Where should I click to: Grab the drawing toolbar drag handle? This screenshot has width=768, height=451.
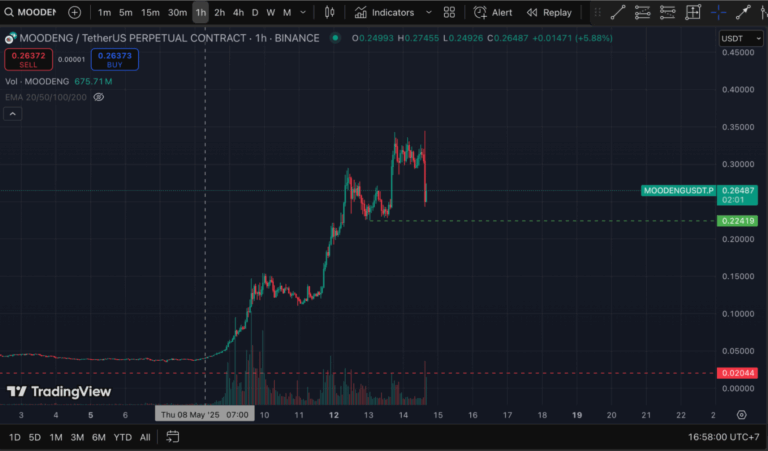click(x=597, y=12)
